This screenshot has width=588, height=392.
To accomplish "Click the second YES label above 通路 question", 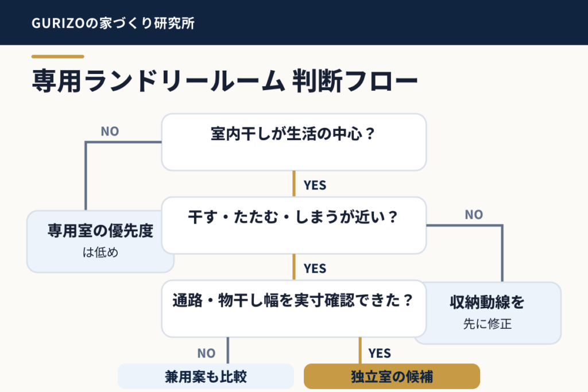I will click(315, 269).
